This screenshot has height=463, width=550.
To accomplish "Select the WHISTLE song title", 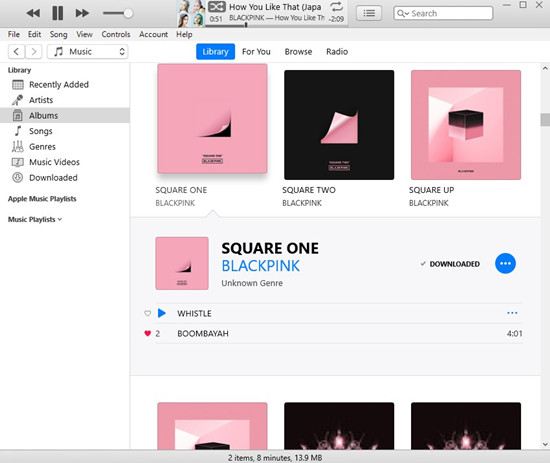I will pyautogui.click(x=194, y=314).
